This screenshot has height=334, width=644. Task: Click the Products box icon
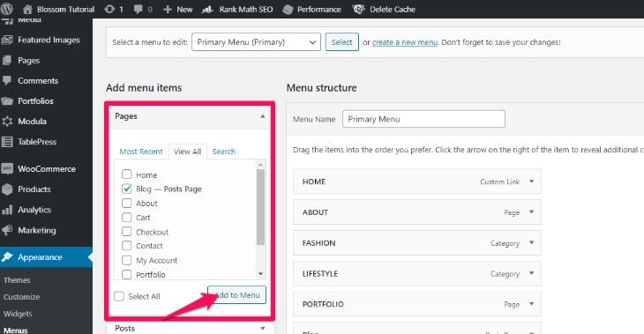[7, 189]
